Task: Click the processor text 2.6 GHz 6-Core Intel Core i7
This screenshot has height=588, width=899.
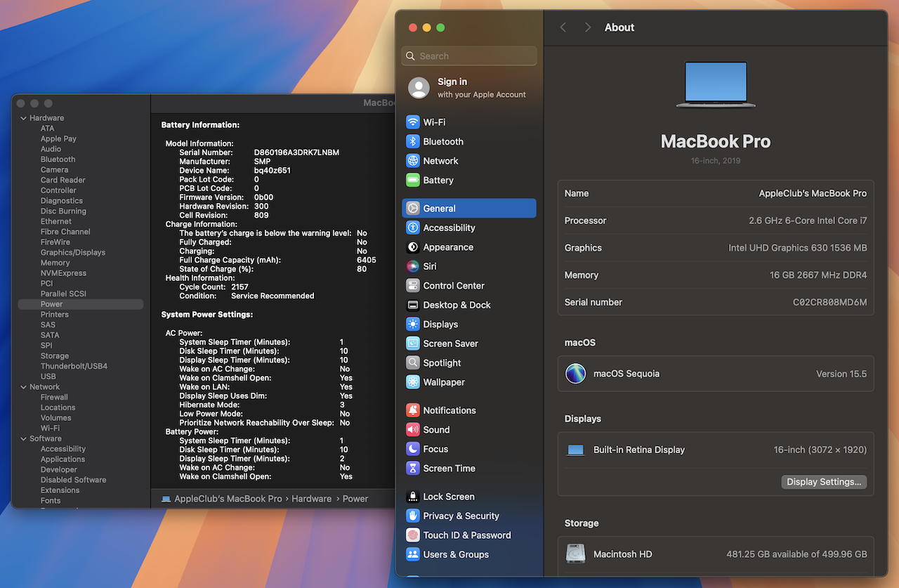Action: [x=808, y=221]
